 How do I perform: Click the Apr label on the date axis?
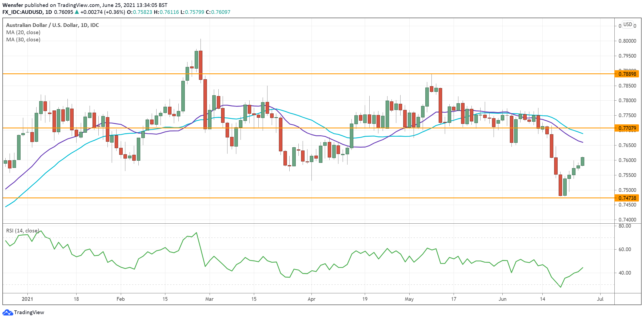click(311, 299)
